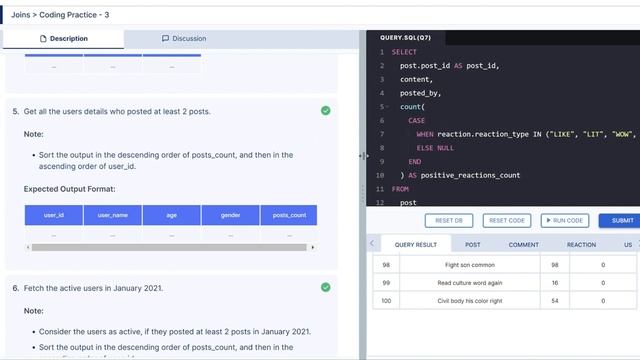
Task: Click green checkmark on question 5
Action: 325,111
